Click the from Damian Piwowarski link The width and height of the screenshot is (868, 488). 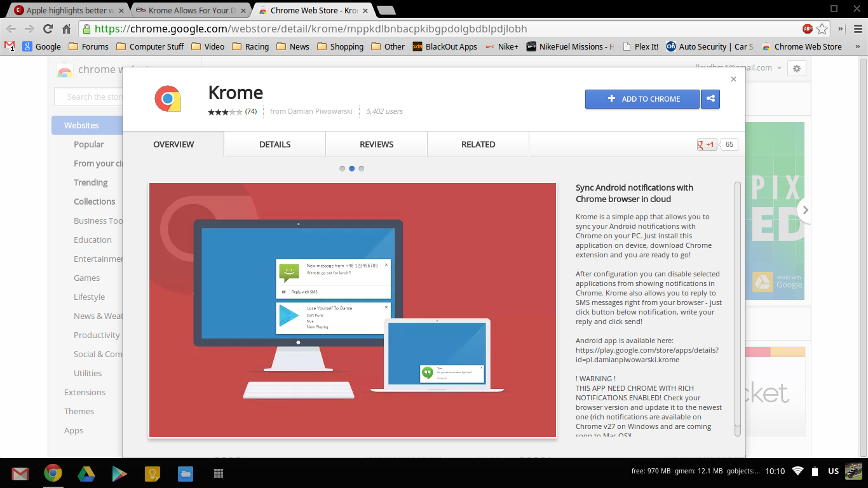pyautogui.click(x=311, y=111)
